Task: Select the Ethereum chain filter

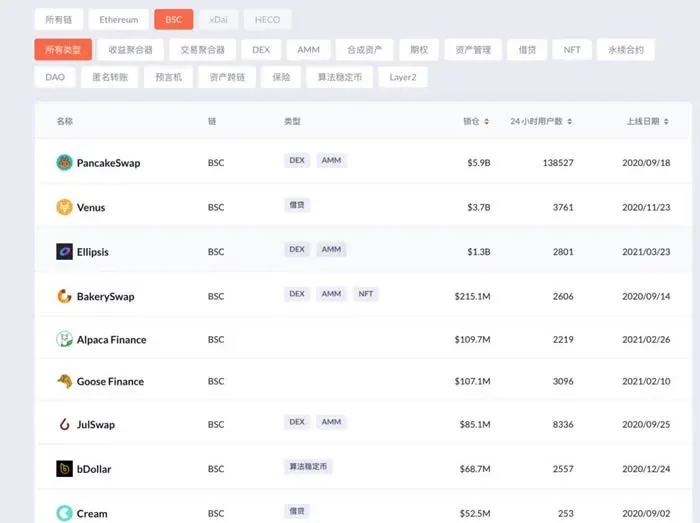Action: (119, 20)
